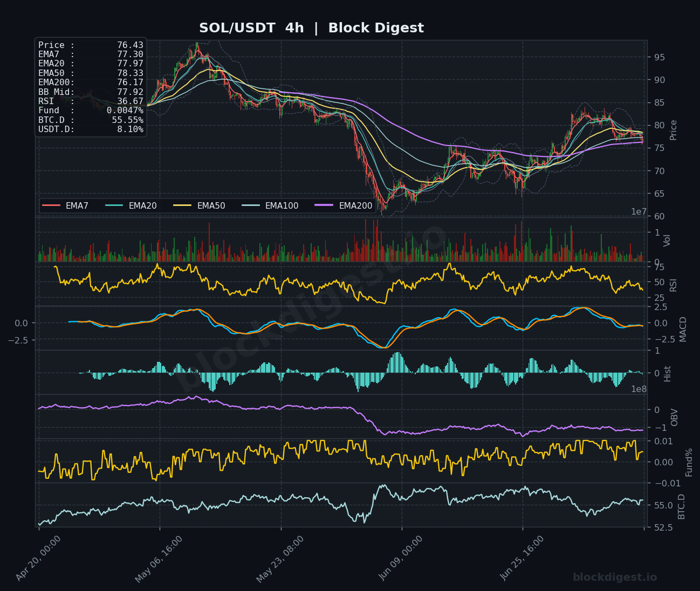Click the May 06, 16:00 date label
Screen dimensions: 700x591
159,558
